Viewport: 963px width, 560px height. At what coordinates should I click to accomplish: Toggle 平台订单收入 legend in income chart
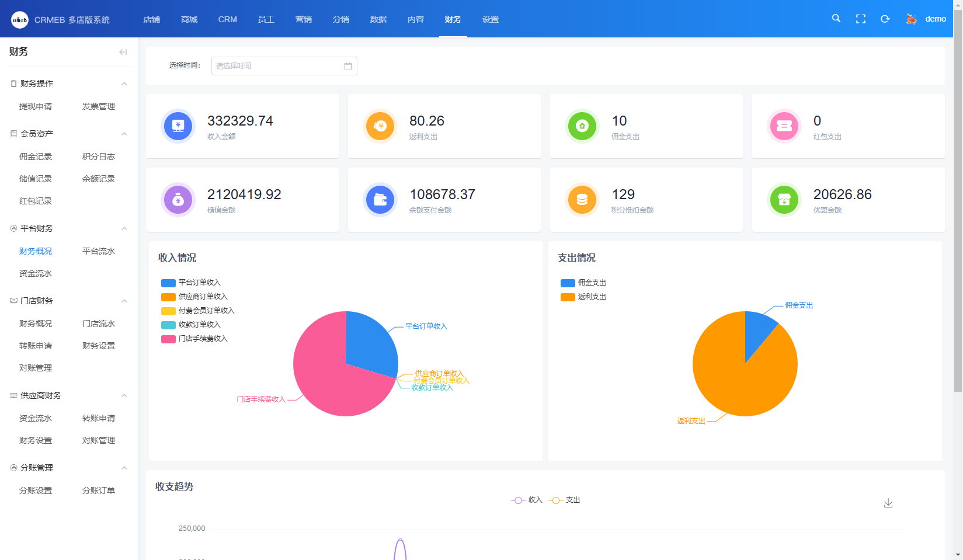191,283
